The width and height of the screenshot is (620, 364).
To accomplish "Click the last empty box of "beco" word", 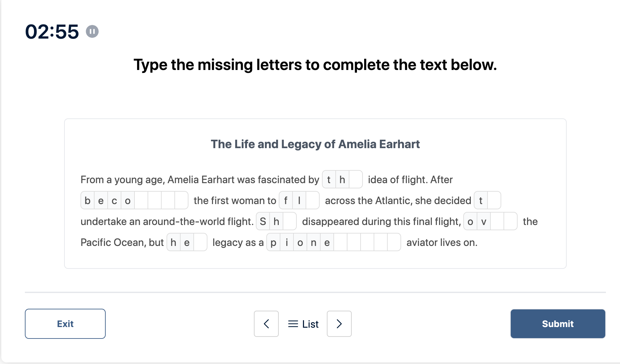I will (181, 200).
